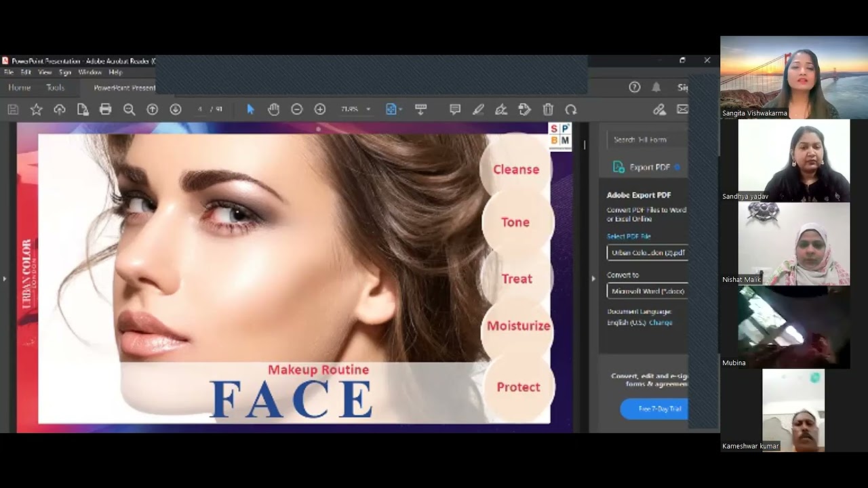Click the SPBM logo on the slide
The height and width of the screenshot is (488, 868).
tap(560, 135)
